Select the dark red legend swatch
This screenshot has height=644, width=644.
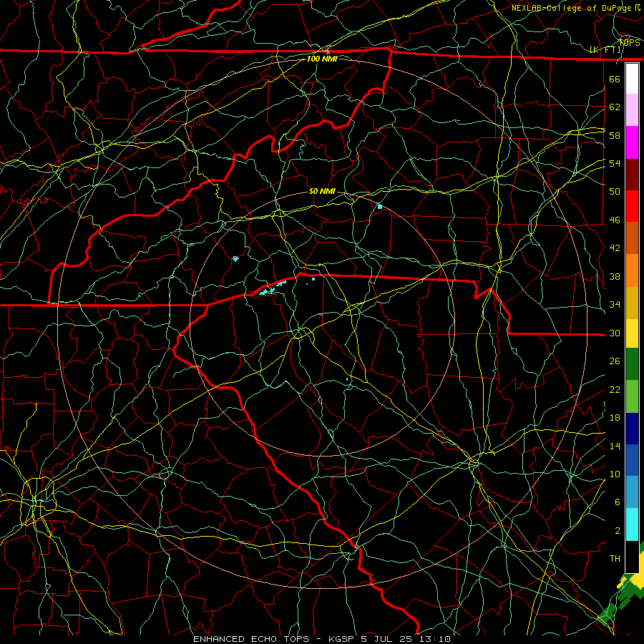(x=632, y=174)
